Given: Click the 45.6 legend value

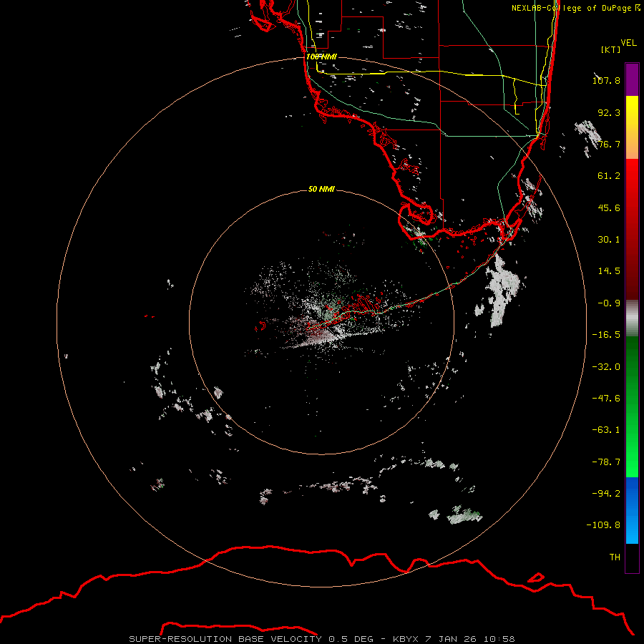Looking at the screenshot, I should point(609,208).
